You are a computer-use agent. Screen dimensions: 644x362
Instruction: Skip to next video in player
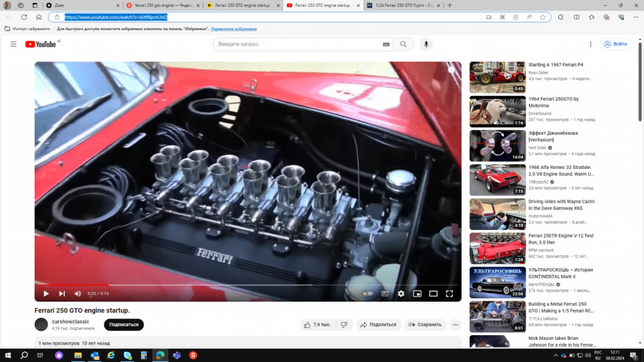(x=62, y=293)
